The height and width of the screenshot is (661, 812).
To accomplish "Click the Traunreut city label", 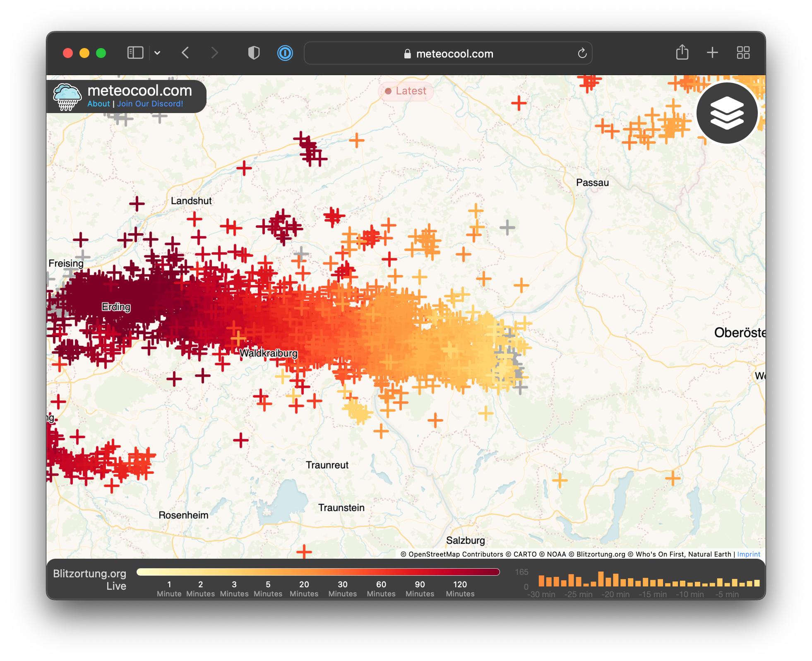I will click(x=327, y=465).
